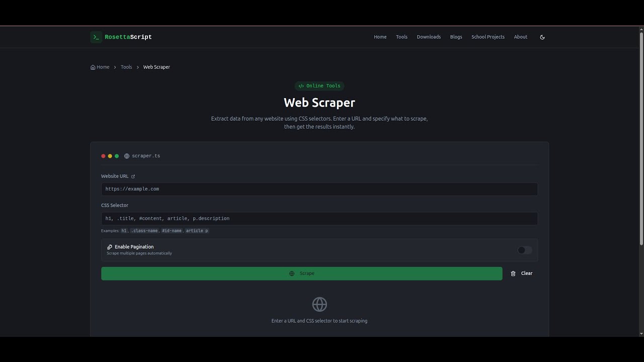Click the 'CSS Selector' field label
The height and width of the screenshot is (362, 644).
click(115, 205)
